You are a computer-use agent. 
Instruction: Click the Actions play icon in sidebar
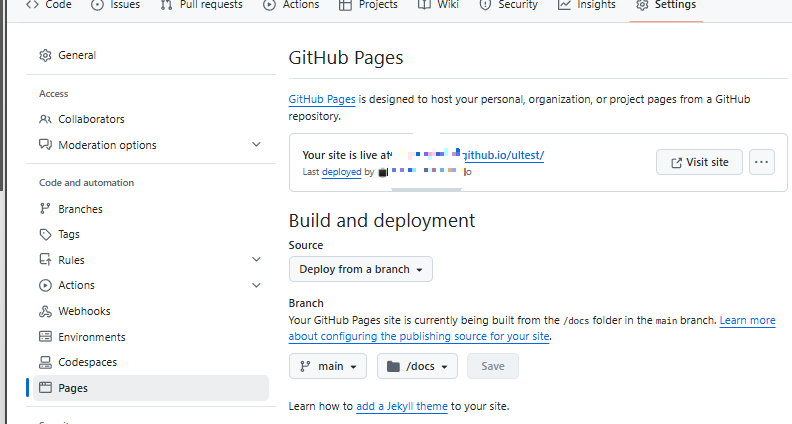pos(45,286)
